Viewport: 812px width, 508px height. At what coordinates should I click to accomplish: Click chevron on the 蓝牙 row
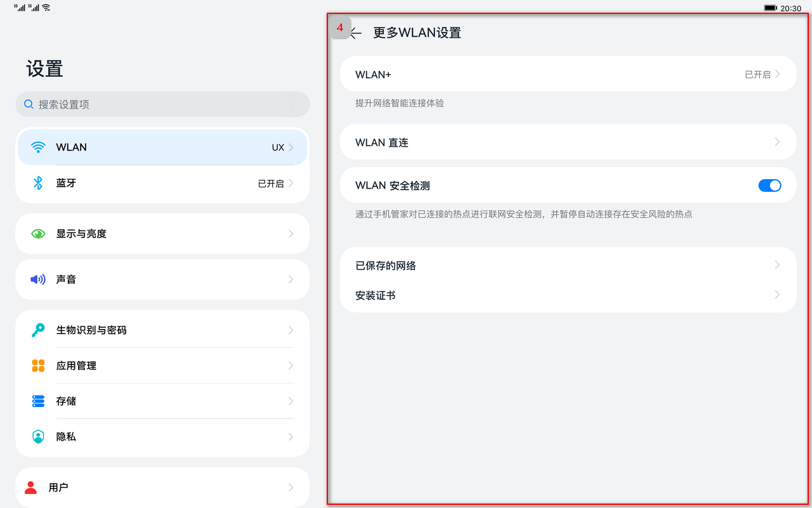coord(291,183)
